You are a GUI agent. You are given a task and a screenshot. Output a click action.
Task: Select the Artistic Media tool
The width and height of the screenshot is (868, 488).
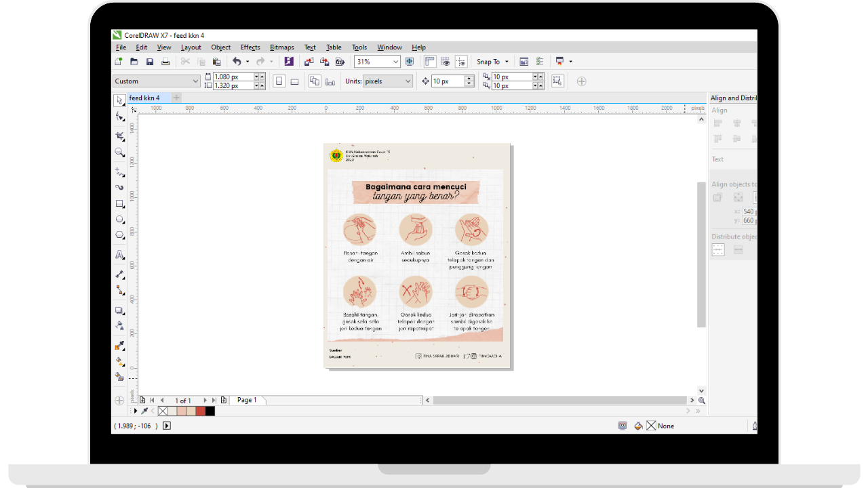tap(119, 187)
